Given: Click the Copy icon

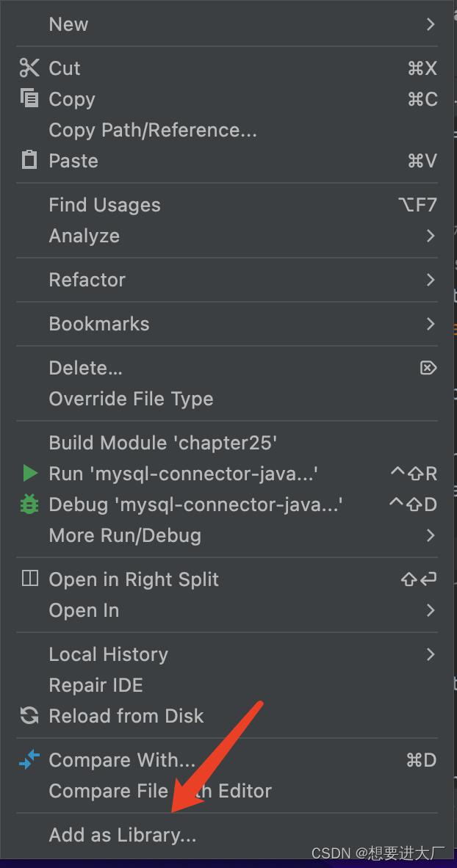Looking at the screenshot, I should [x=29, y=98].
